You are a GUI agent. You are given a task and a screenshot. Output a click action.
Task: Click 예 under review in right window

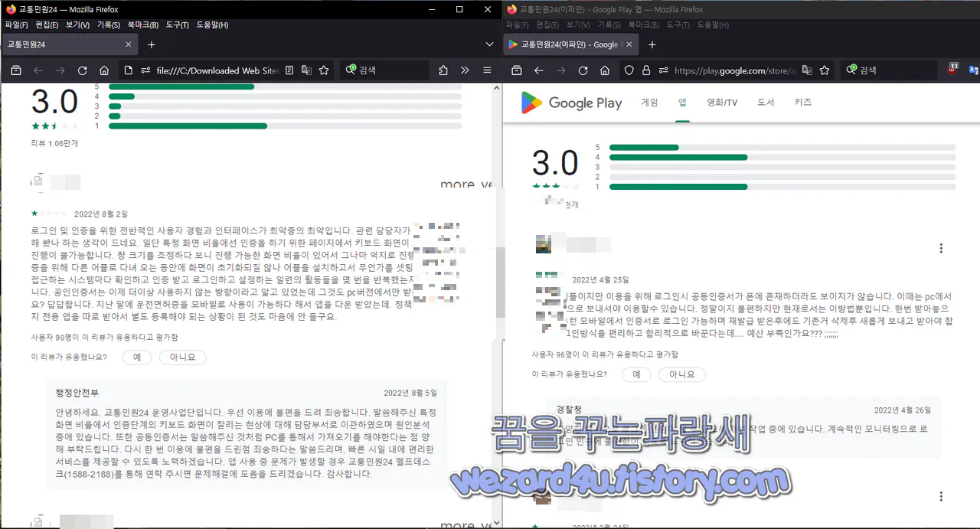point(636,374)
